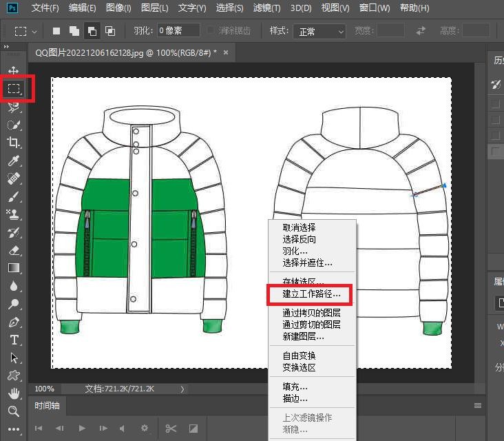
Task: Open the 滤镜(T) menu
Action: 266,8
